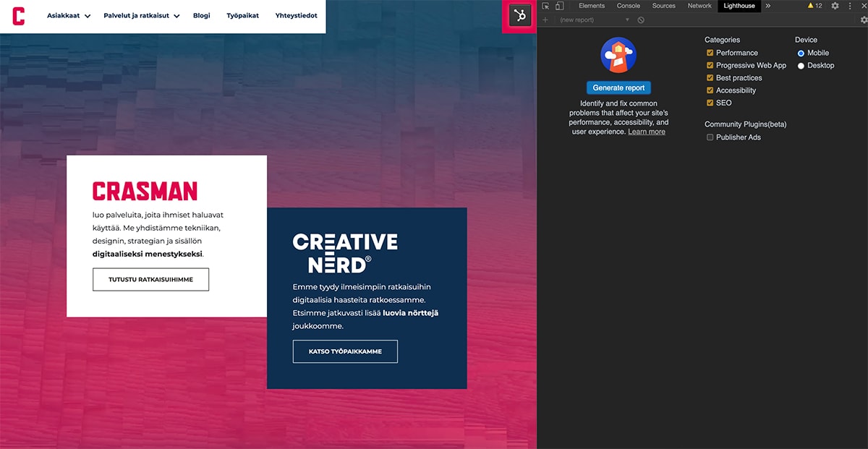Click the Generate report button

[x=618, y=87]
